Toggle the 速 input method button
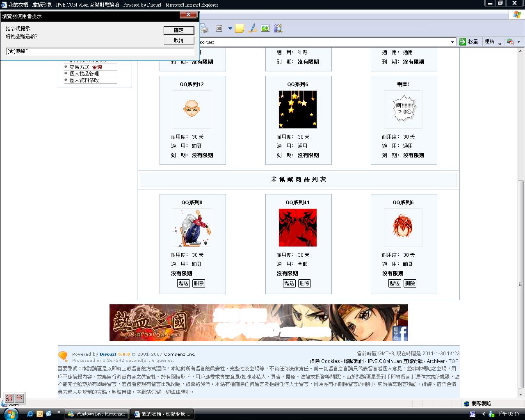This screenshot has height=420, width=525. (9, 398)
